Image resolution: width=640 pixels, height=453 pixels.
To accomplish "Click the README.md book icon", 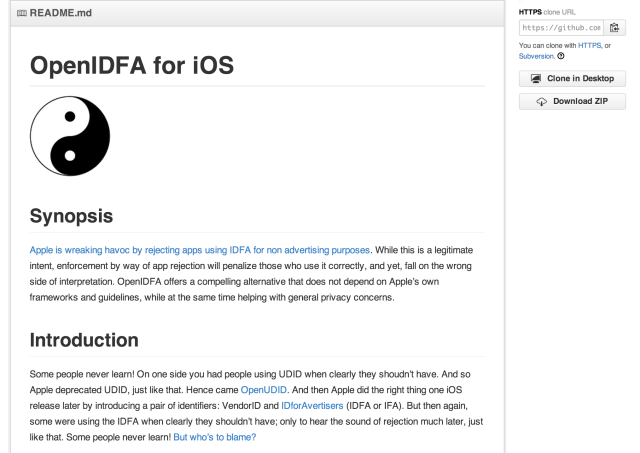I will (x=22, y=10).
